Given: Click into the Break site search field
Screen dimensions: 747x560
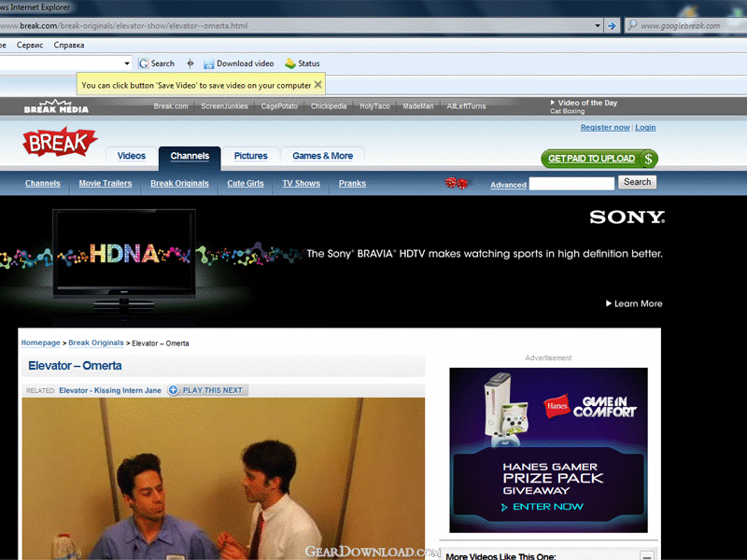Looking at the screenshot, I should click(x=571, y=183).
